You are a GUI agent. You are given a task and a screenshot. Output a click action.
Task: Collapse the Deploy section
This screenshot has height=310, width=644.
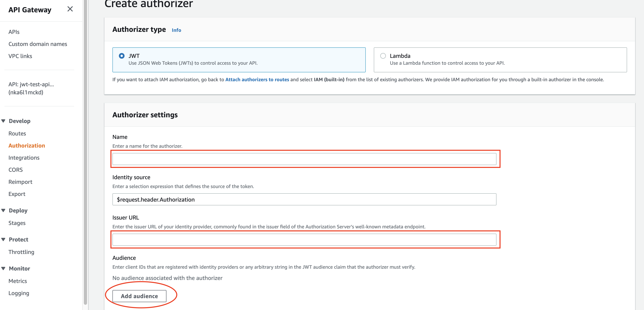(3, 210)
